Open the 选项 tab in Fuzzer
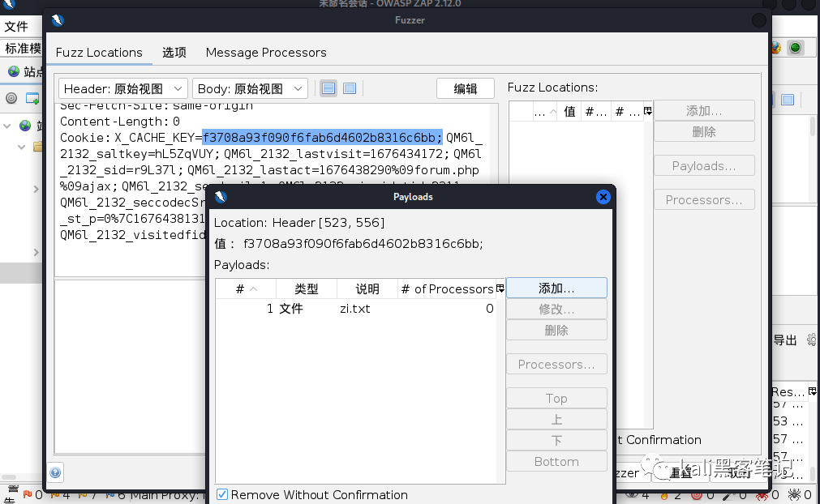 [174, 53]
